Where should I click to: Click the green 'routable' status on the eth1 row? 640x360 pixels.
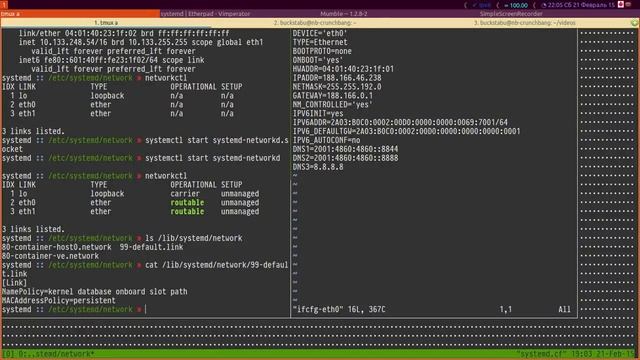187,211
